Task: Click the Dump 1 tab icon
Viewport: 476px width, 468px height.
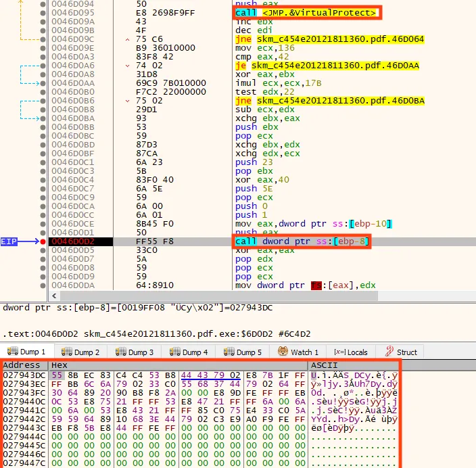Action: tap(12, 352)
